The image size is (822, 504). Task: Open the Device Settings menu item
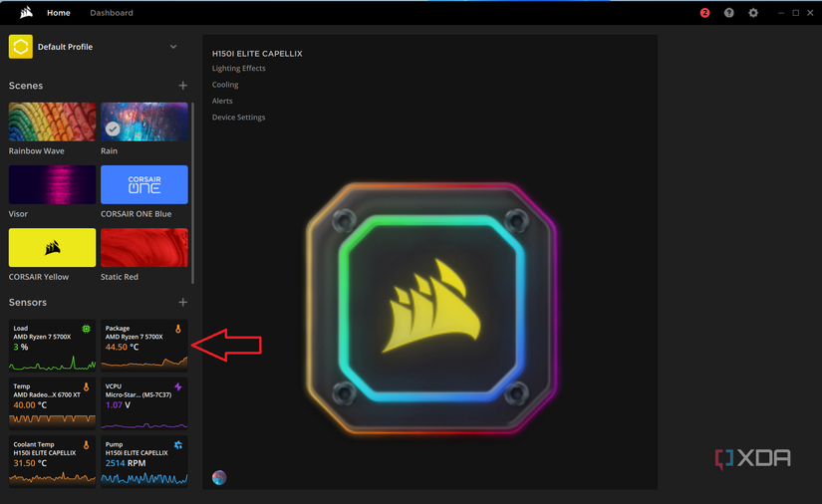point(238,118)
